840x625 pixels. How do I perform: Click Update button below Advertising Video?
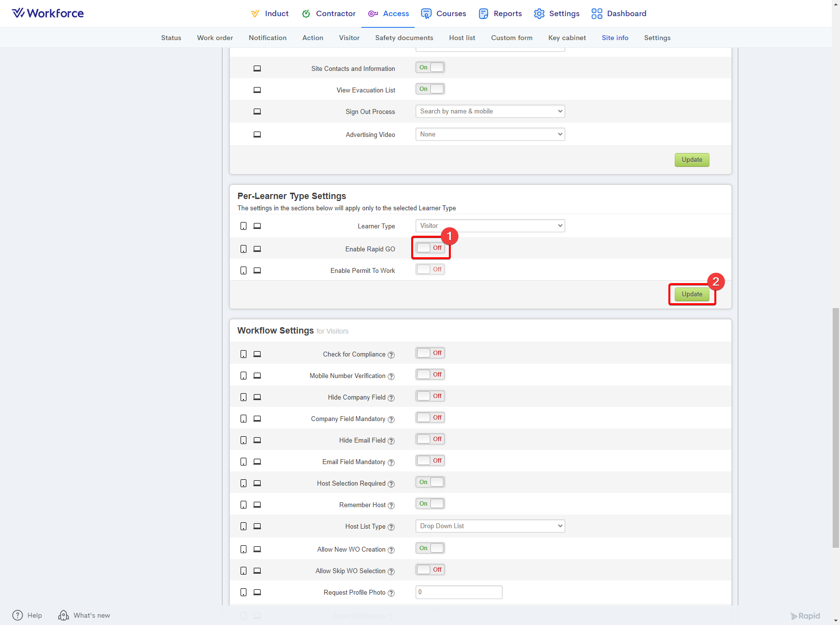click(691, 160)
